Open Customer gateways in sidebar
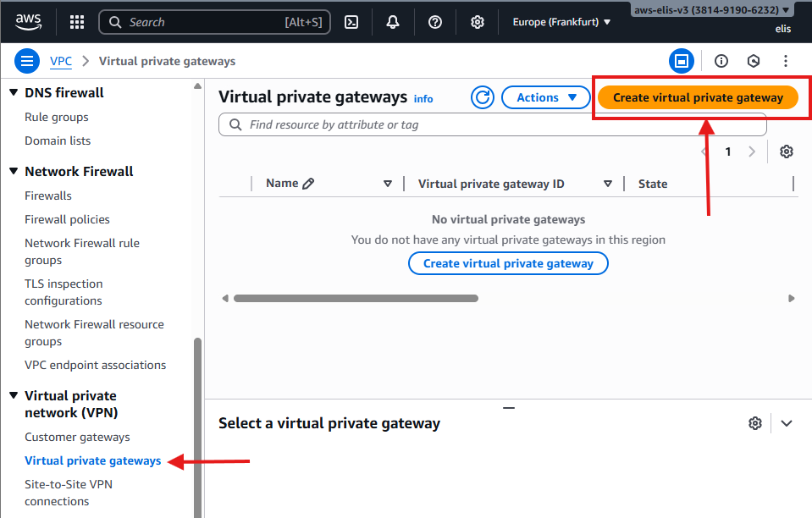This screenshot has width=812, height=518. (77, 437)
